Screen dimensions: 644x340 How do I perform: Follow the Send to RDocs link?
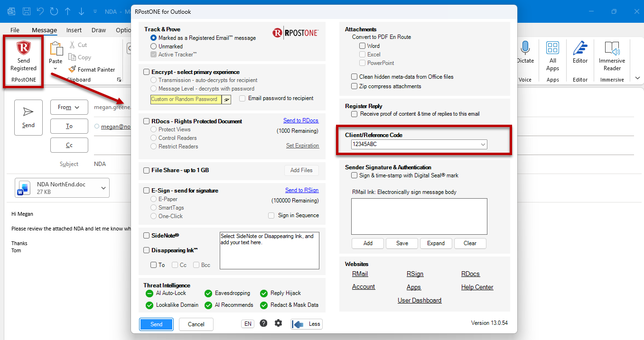[301, 120]
